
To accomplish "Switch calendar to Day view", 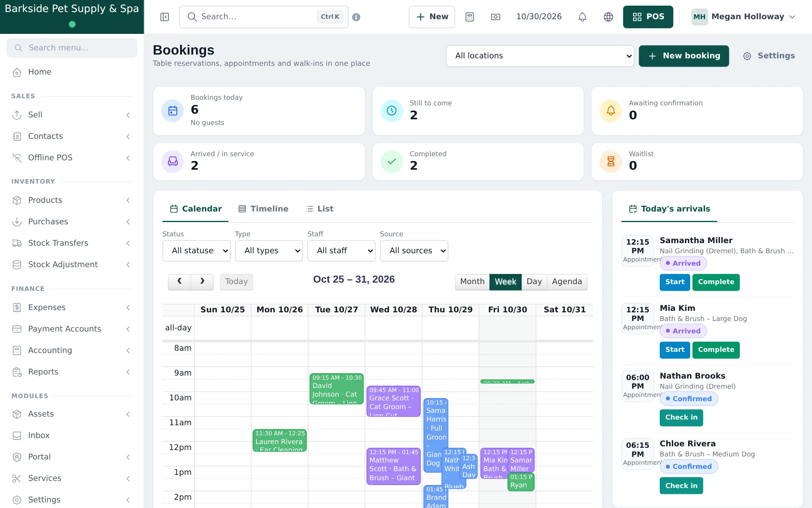I will [x=534, y=282].
